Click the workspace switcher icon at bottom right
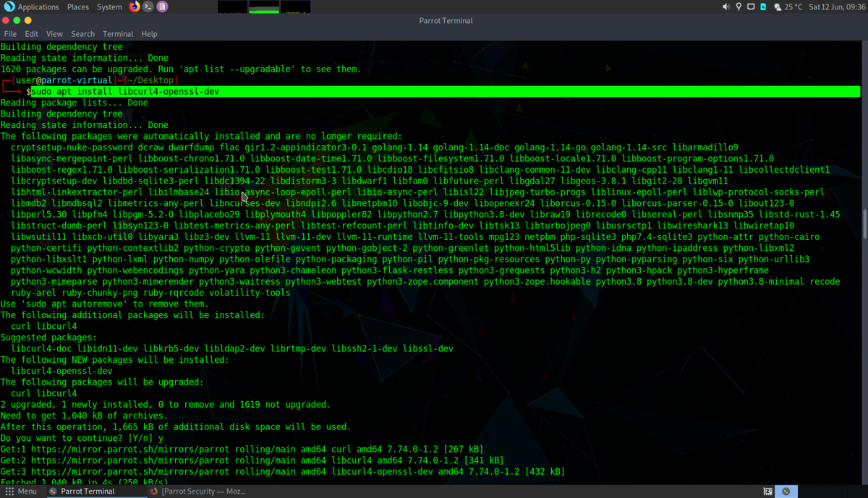The width and height of the screenshot is (868, 498). coord(786,491)
